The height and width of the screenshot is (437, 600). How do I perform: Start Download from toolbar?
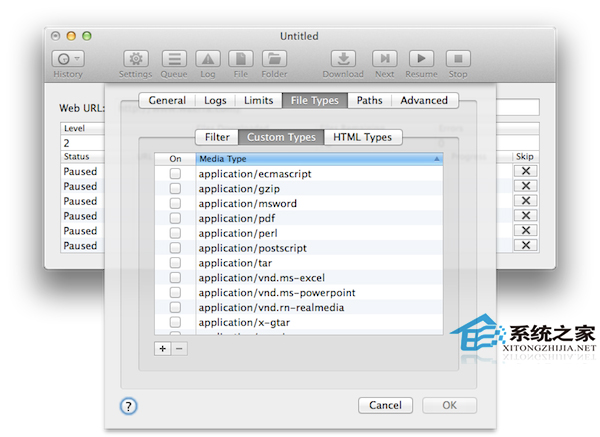pyautogui.click(x=343, y=59)
